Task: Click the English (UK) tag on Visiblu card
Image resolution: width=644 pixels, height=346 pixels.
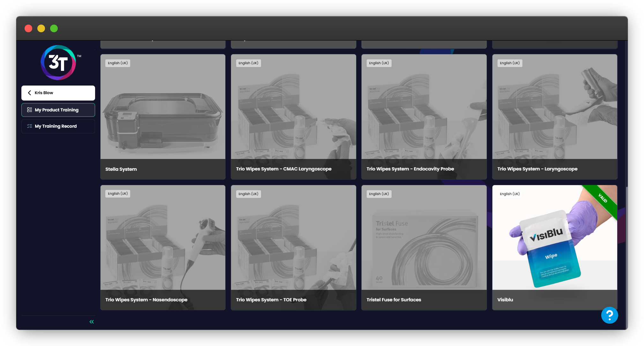Action: (x=510, y=194)
